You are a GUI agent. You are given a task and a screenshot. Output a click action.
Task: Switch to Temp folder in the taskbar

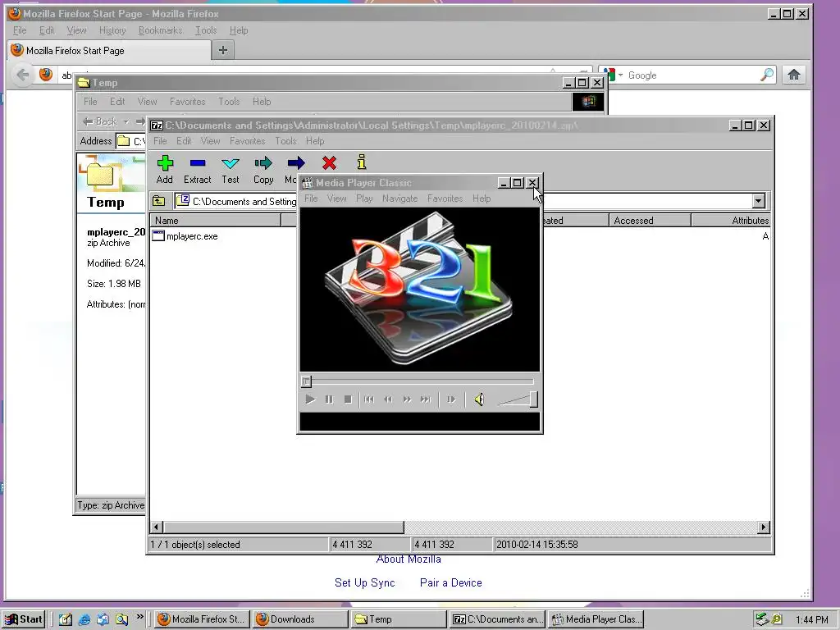[x=399, y=619]
